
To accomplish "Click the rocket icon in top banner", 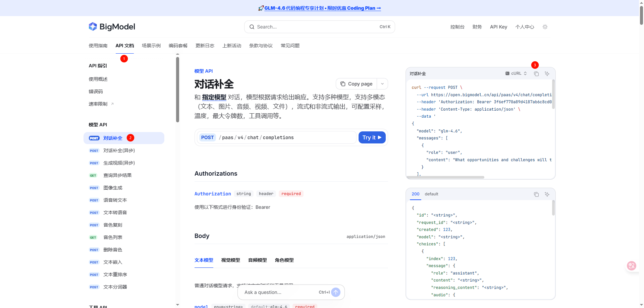I will 261,8.
